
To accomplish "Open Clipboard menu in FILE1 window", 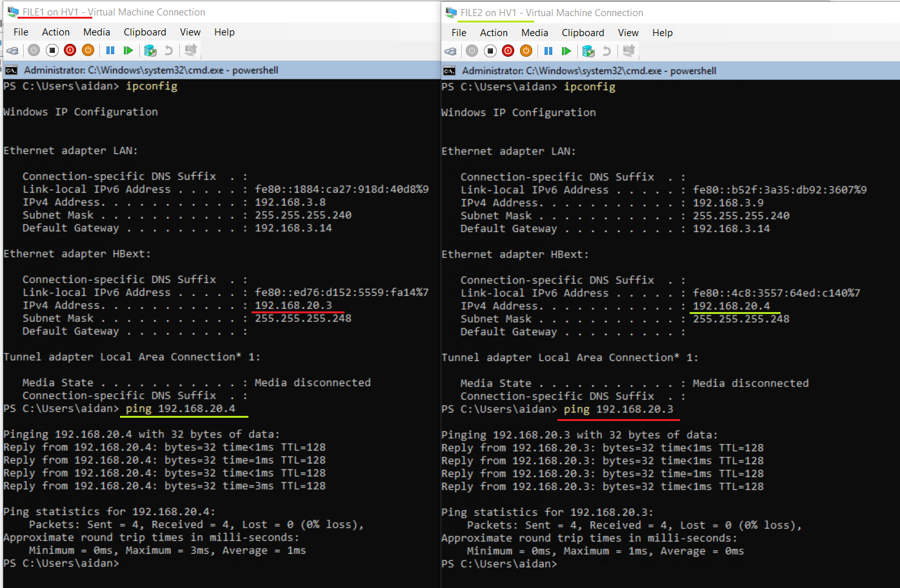I will (x=145, y=32).
